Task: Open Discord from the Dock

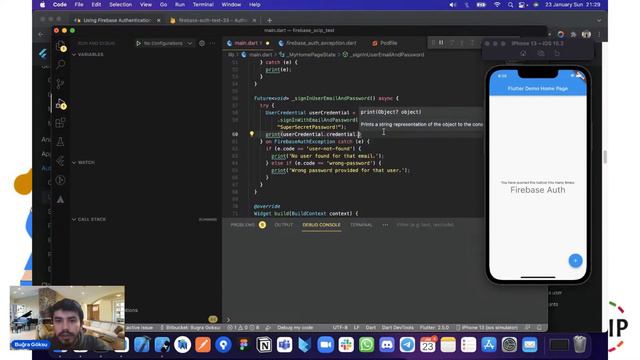Action: 387,345
